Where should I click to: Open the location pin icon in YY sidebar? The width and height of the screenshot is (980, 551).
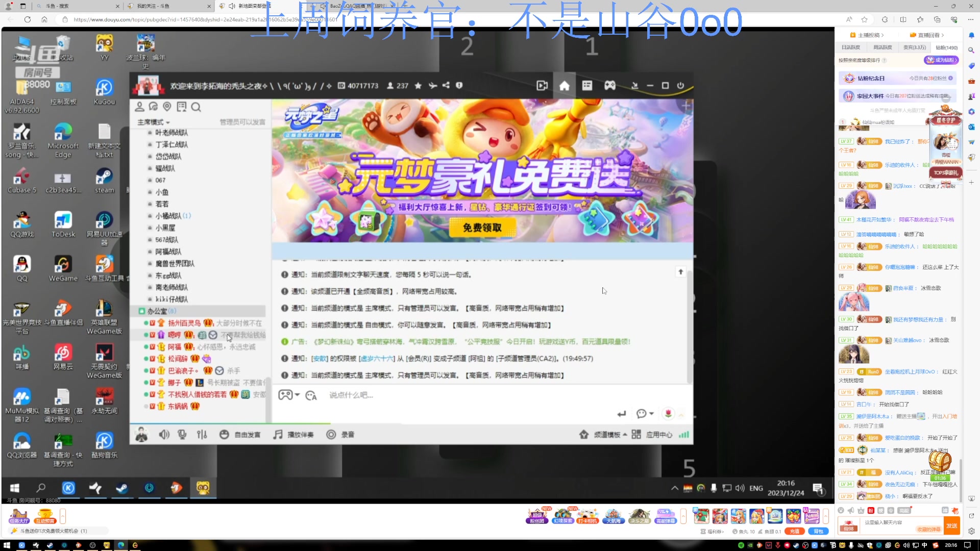pyautogui.click(x=167, y=107)
